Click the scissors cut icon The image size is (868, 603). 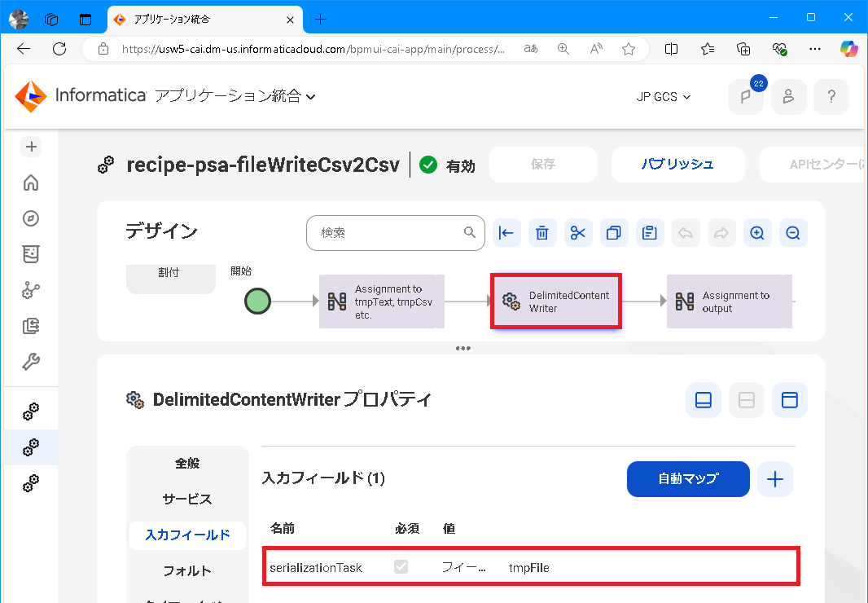pos(578,233)
